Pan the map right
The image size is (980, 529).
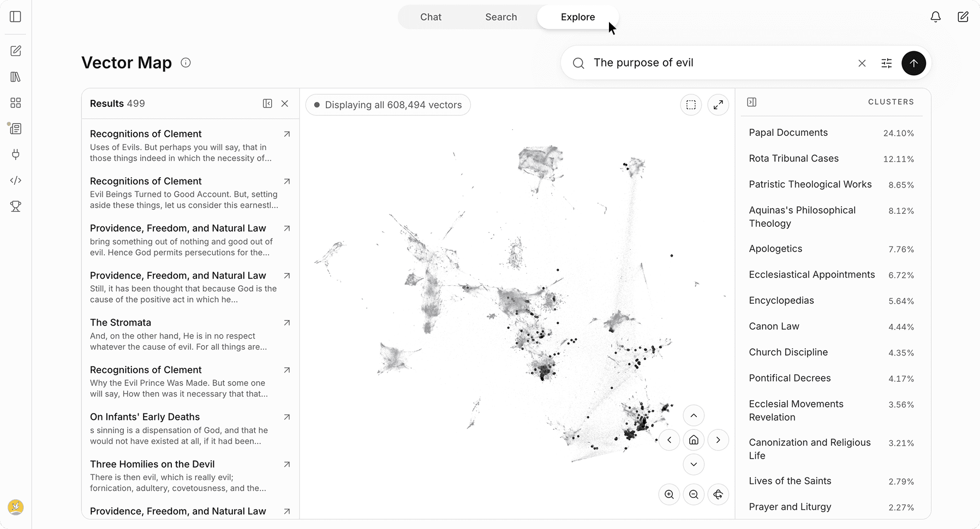(x=718, y=440)
